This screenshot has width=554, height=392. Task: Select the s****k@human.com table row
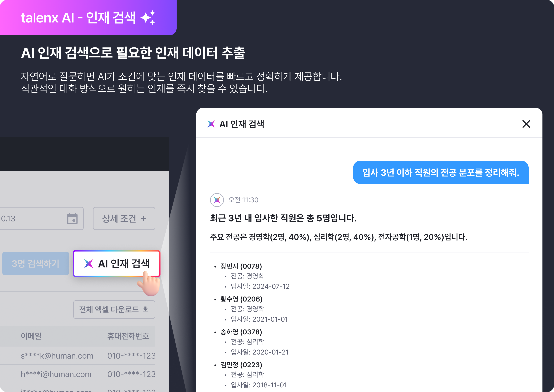(78, 355)
